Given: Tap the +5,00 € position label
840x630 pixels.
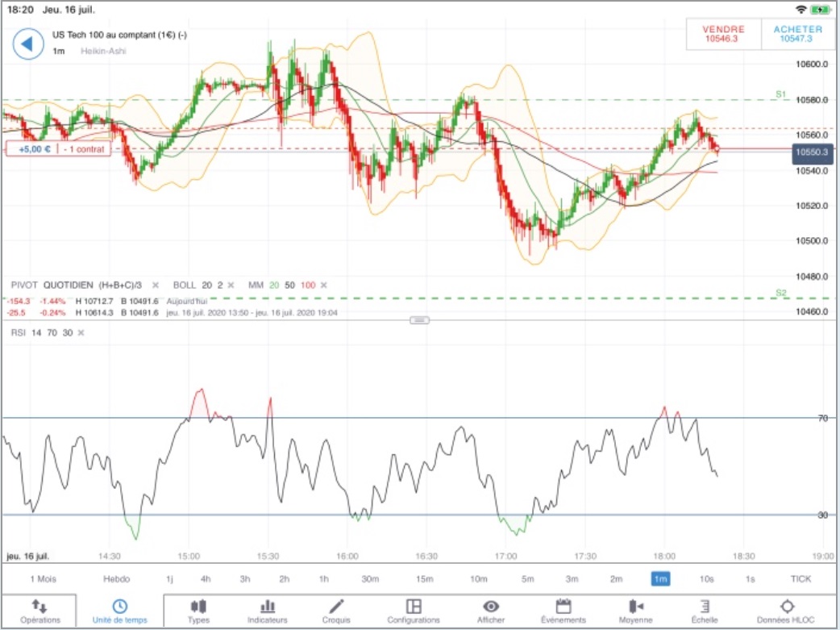Looking at the screenshot, I should 33,149.
